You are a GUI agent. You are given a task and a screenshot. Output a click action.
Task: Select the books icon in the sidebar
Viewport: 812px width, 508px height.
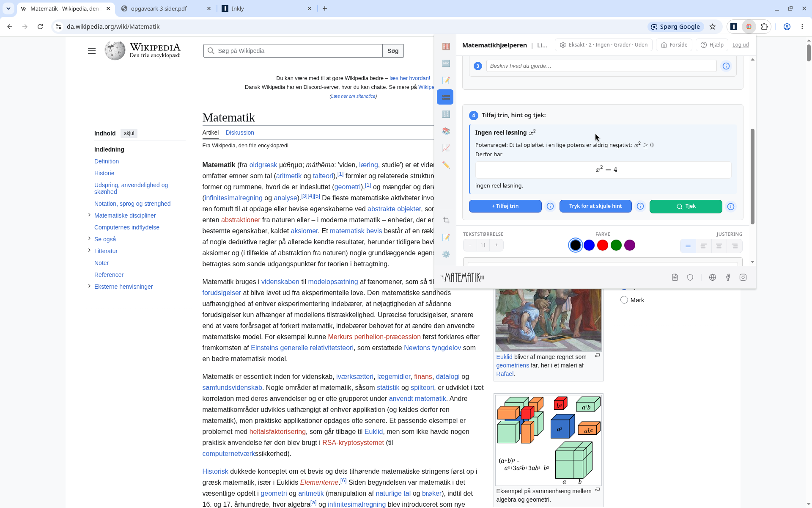click(446, 131)
